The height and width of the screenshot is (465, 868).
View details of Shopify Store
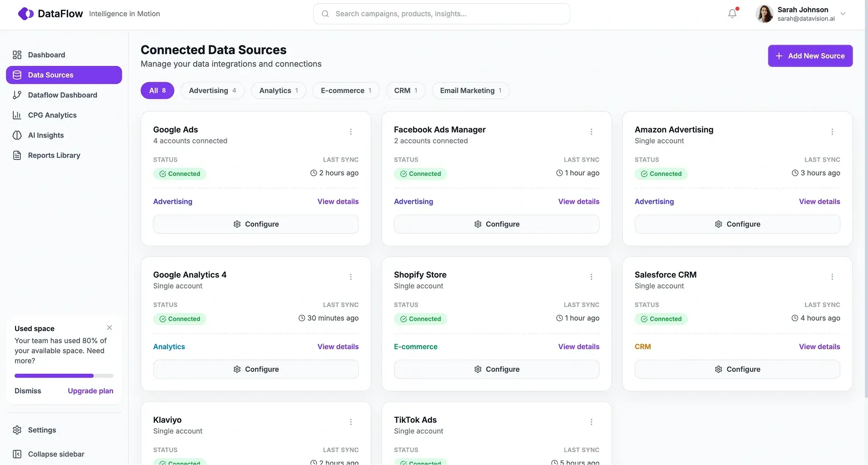pos(578,346)
